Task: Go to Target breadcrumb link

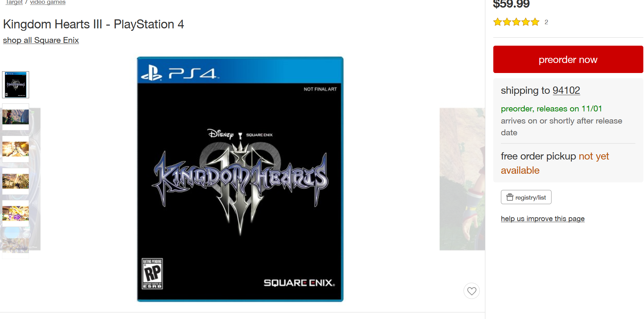Action: pyautogui.click(x=14, y=2)
